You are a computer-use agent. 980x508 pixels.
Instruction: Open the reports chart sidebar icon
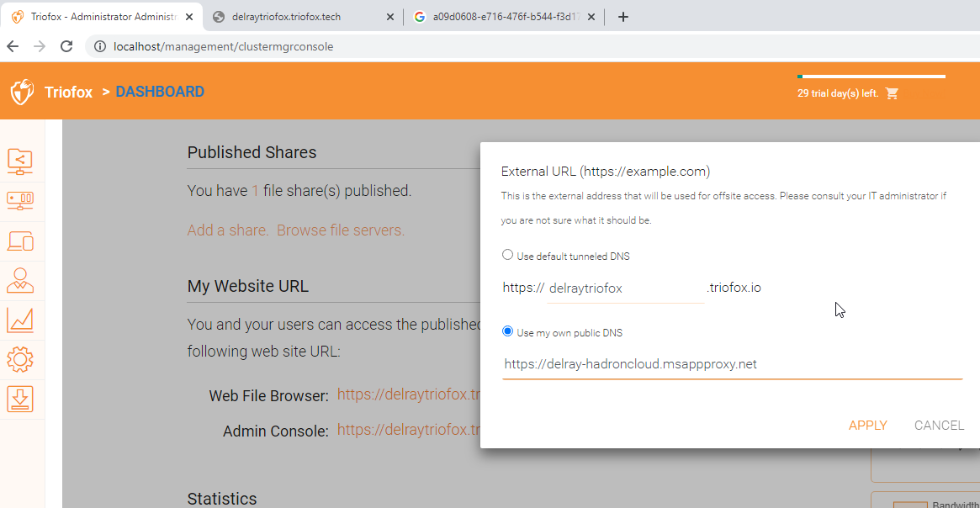coord(20,320)
